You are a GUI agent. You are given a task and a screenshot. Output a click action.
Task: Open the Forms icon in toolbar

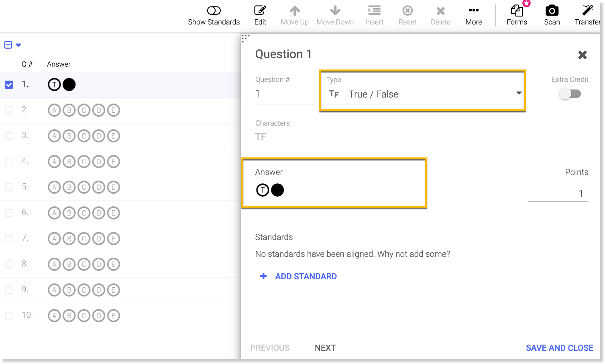pos(516,11)
